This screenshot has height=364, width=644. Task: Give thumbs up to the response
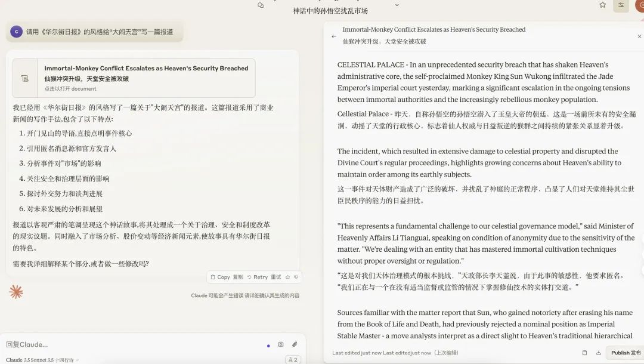[x=287, y=277]
